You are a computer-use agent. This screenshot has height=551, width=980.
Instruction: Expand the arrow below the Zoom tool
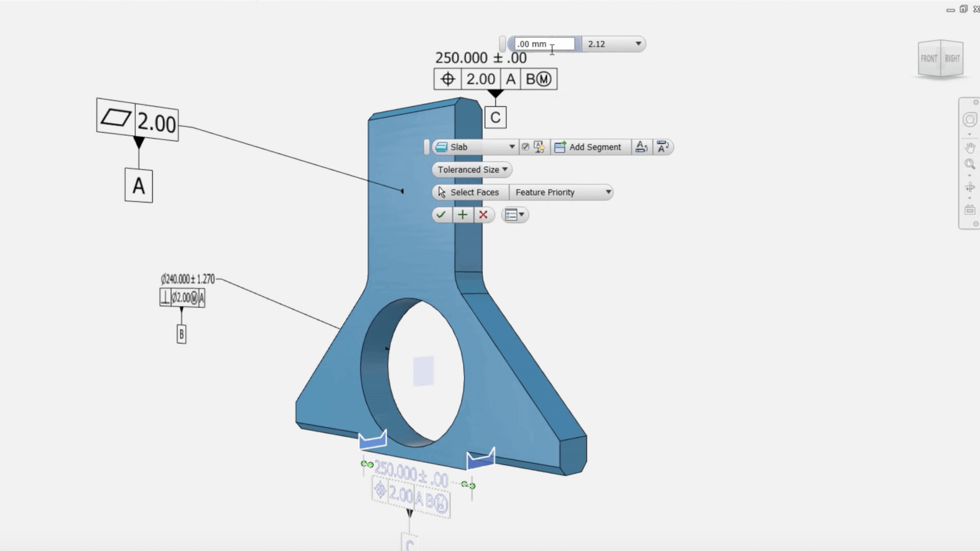970,176
